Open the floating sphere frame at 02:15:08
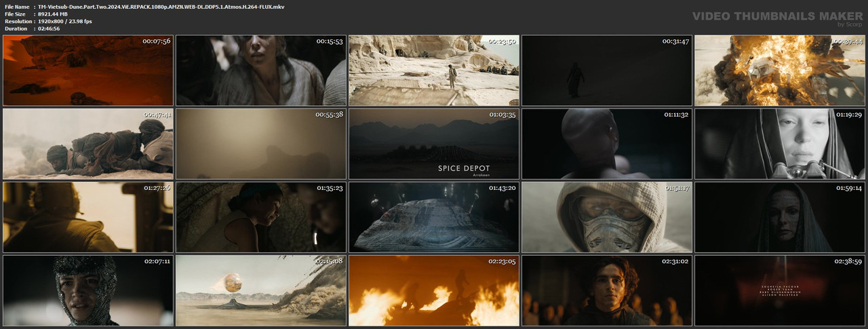Screen dimensions: 868x329 point(261,290)
